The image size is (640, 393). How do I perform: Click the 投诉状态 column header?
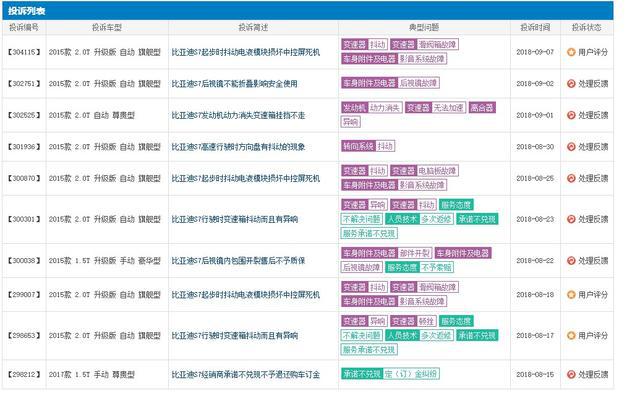point(586,27)
